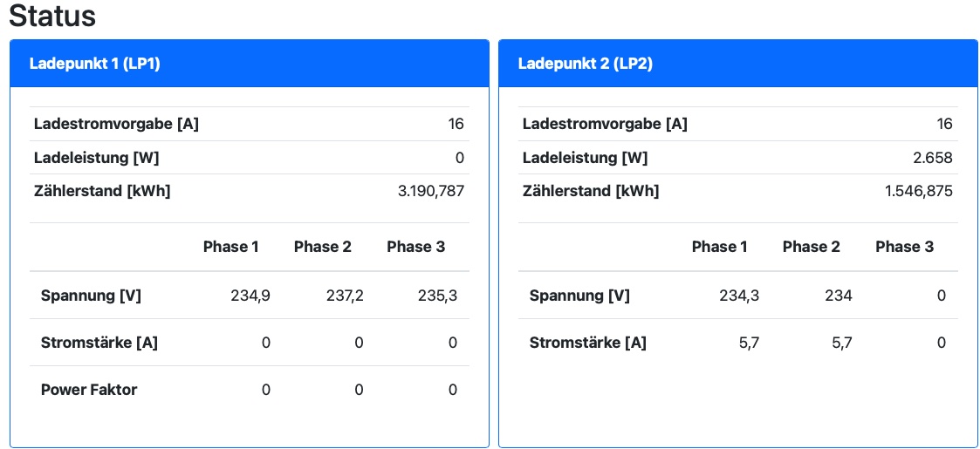Click LP2 Ladeleistung value 2.658
980x449 pixels.
[934, 158]
